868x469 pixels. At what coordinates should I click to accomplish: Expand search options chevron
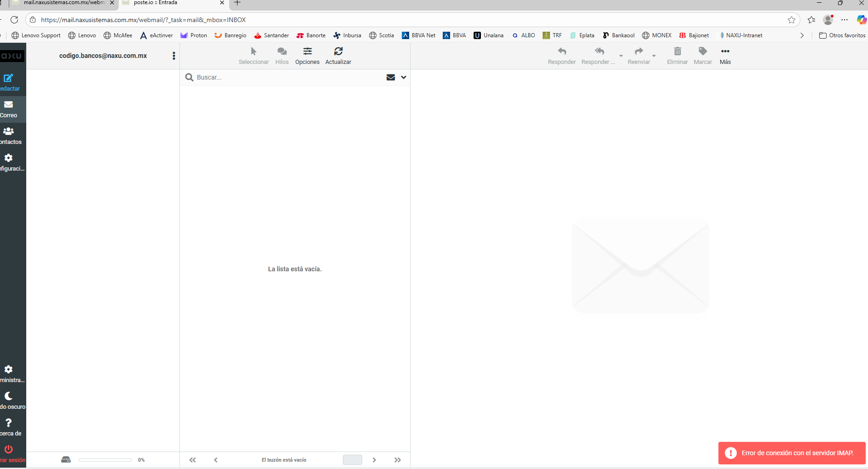pyautogui.click(x=404, y=77)
